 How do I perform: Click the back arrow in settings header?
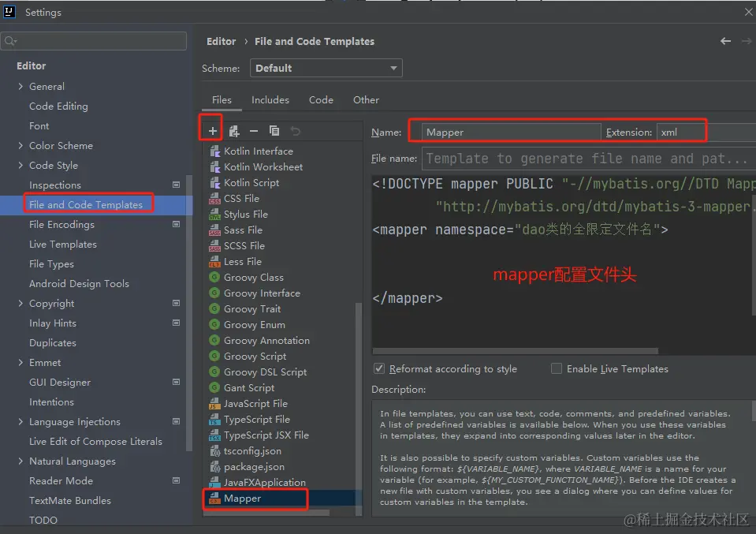(x=725, y=42)
